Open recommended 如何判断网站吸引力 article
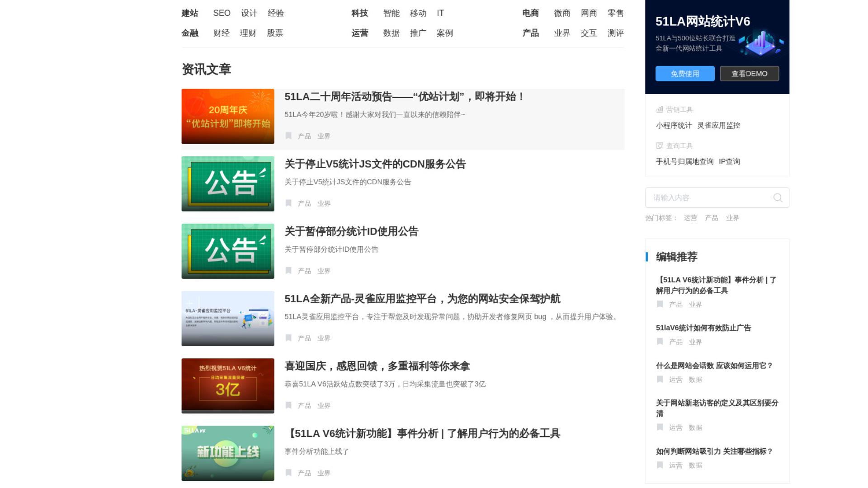This screenshot has height=488, width=868. (x=714, y=451)
